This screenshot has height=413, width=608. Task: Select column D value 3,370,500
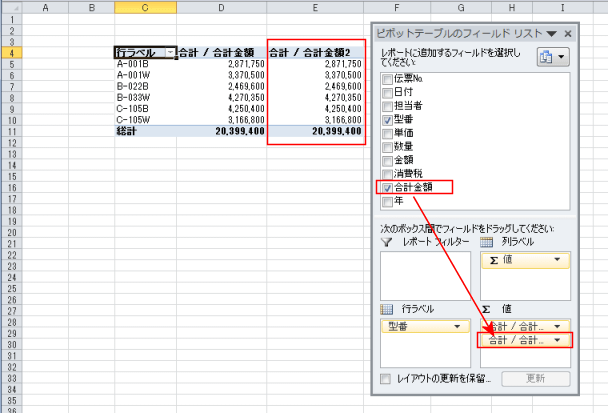[x=221, y=75]
